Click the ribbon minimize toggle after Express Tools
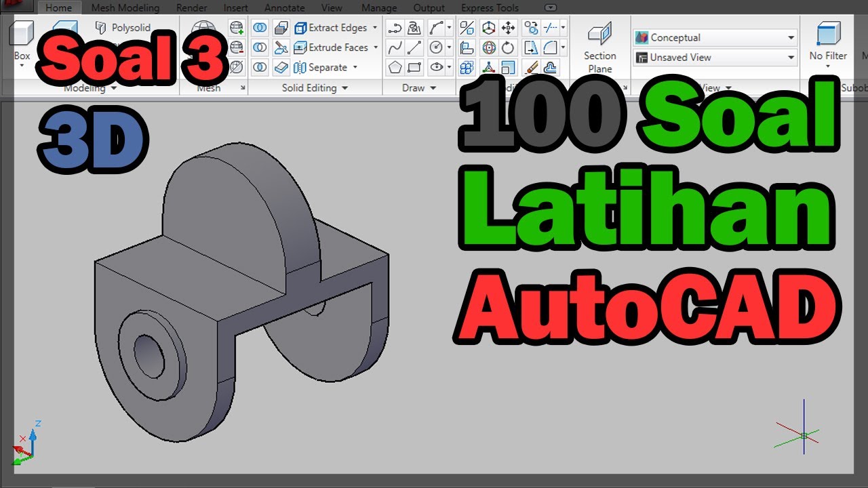Screen dimensions: 868x488 551,8
